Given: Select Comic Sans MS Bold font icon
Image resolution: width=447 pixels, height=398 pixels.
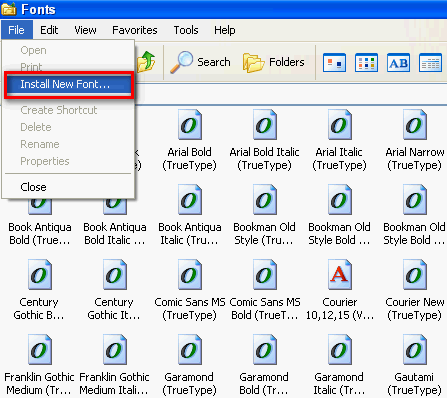Looking at the screenshot, I should click(265, 275).
